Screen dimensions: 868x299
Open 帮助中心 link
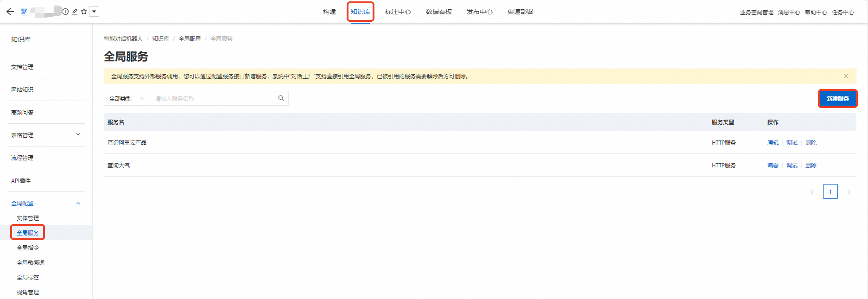pyautogui.click(x=816, y=13)
